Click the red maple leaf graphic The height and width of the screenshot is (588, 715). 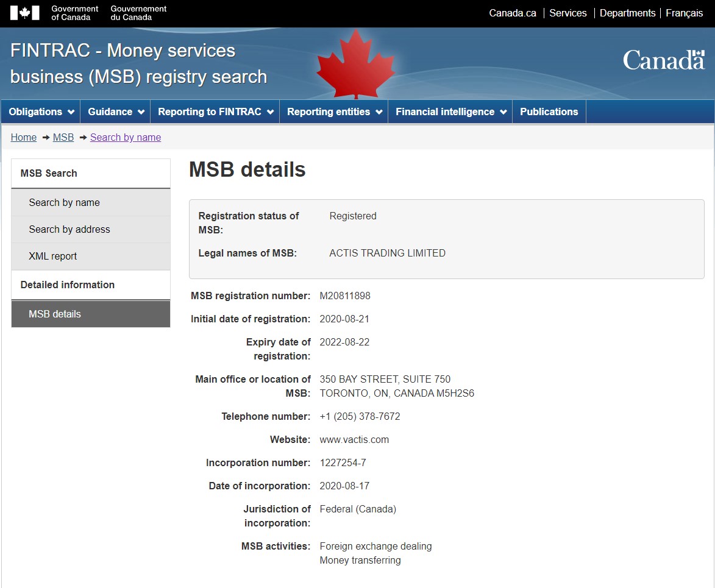356,64
